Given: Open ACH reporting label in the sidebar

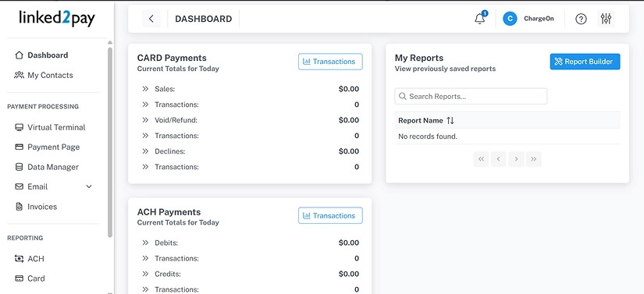Looking at the screenshot, I should click(36, 259).
